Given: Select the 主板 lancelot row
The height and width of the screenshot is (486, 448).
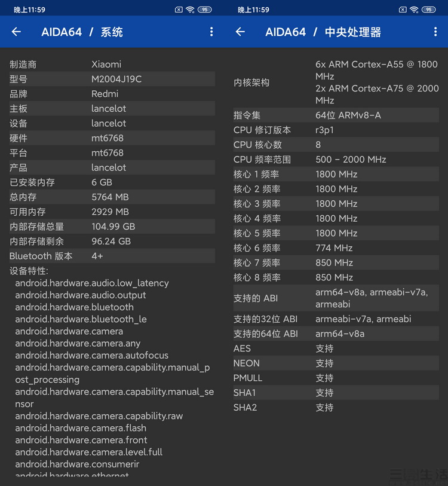Looking at the screenshot, I should [x=112, y=108].
